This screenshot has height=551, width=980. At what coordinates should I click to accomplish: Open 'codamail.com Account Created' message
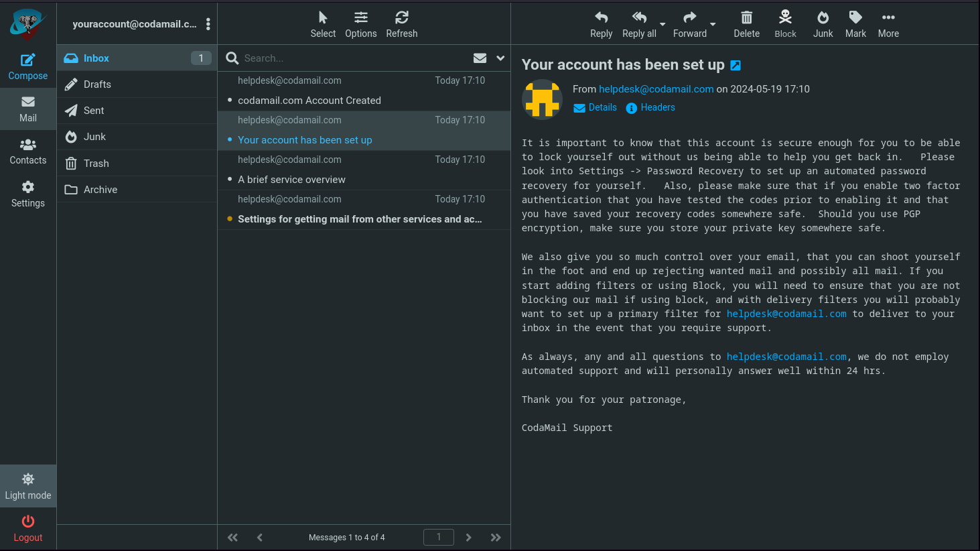click(364, 91)
